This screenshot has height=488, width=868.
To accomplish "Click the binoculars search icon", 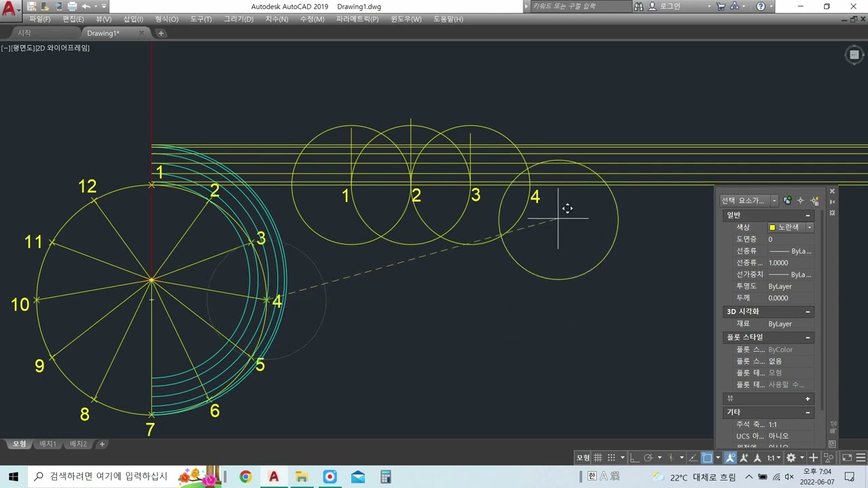I will coord(639,6).
